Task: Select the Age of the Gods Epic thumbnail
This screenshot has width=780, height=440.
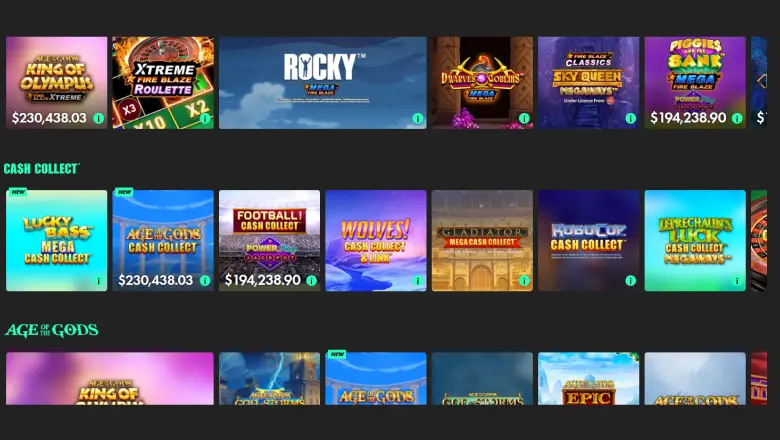Action: pos(588,378)
